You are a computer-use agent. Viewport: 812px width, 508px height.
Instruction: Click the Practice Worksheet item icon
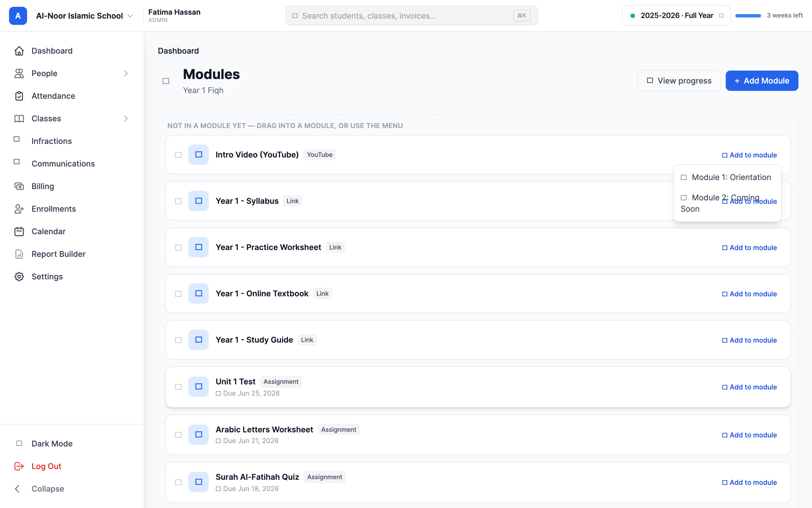[198, 247]
